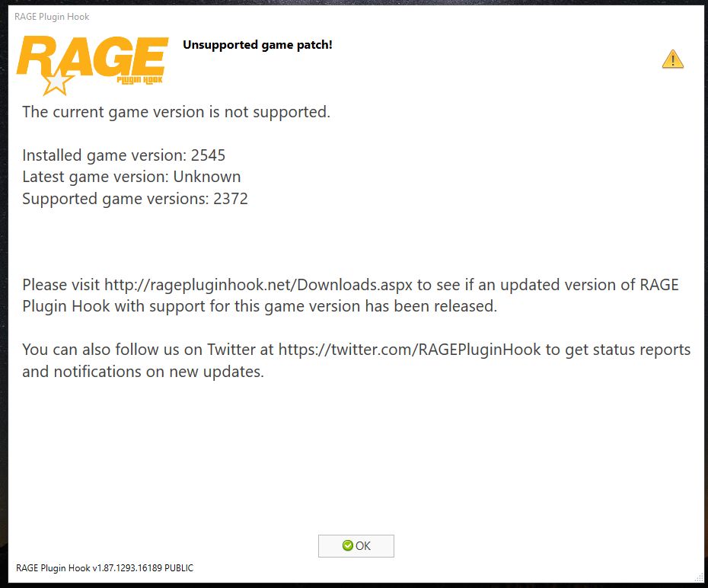Click the 'Unsupported game patch!' heading
Screen dimensions: 708x588
coord(257,45)
